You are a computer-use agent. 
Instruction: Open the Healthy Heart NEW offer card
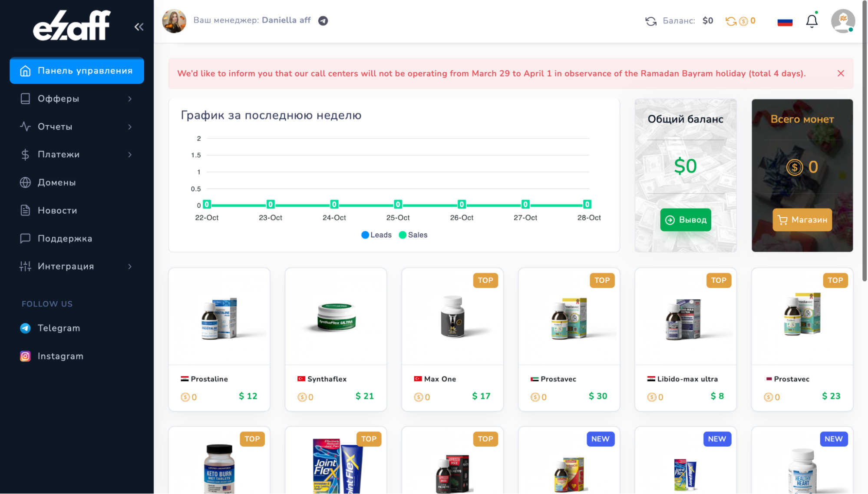[x=802, y=461]
